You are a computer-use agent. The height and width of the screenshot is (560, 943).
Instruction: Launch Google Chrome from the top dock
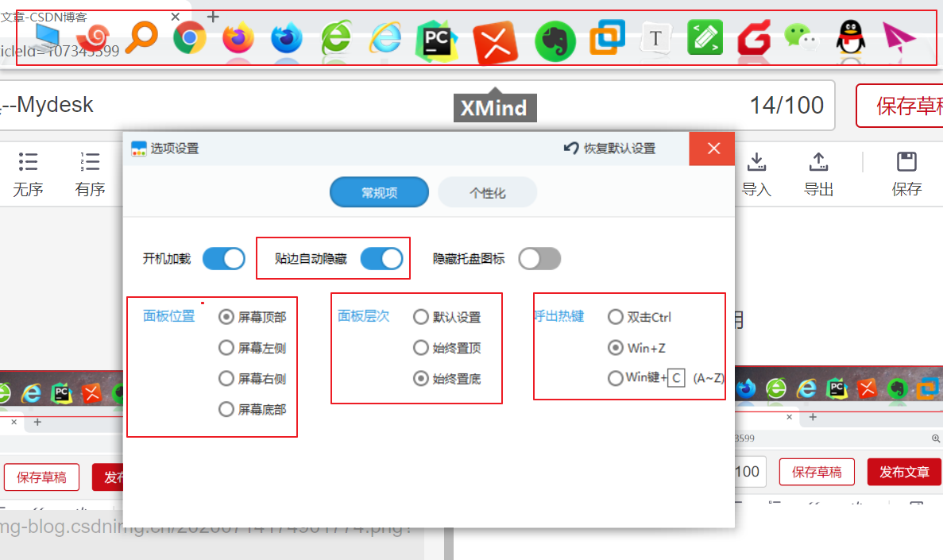coord(190,38)
